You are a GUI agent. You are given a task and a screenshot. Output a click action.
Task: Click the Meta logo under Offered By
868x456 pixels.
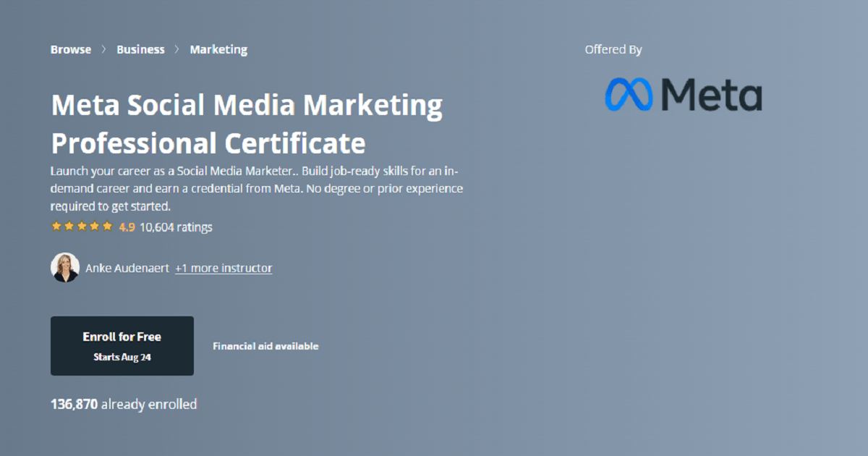click(x=684, y=94)
